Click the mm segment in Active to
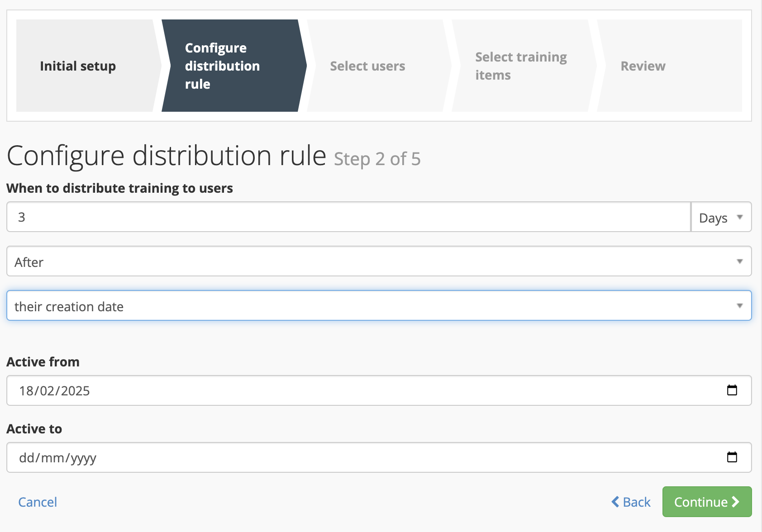This screenshot has height=532, width=762. pyautogui.click(x=52, y=458)
